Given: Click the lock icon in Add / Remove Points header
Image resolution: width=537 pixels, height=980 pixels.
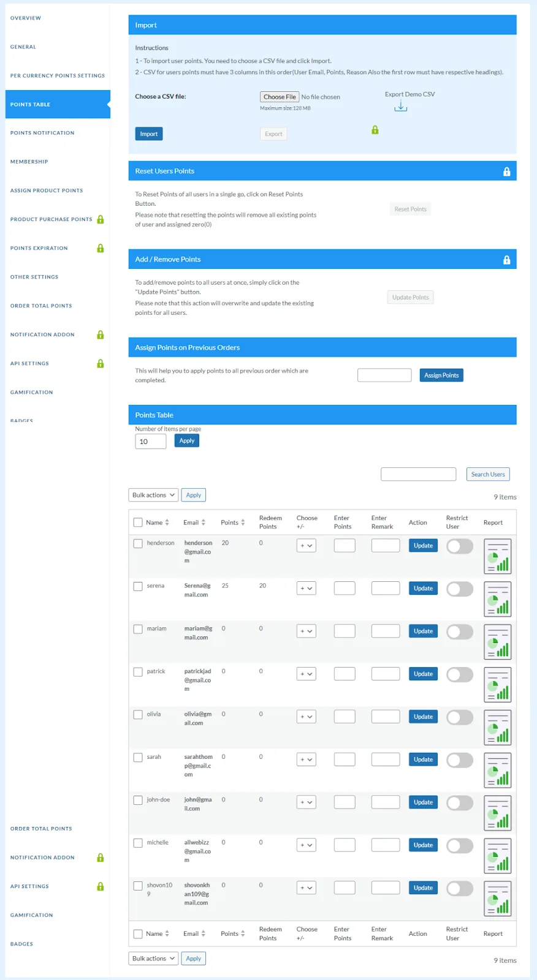Looking at the screenshot, I should (x=507, y=260).
